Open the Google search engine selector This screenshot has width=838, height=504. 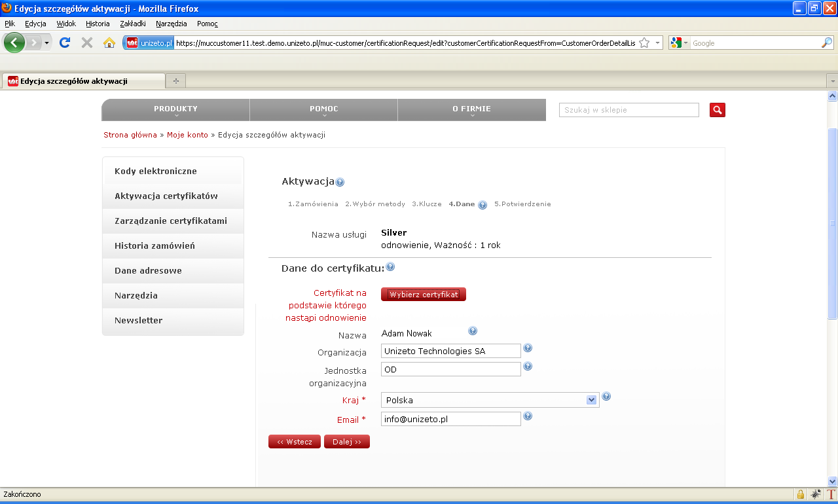680,43
